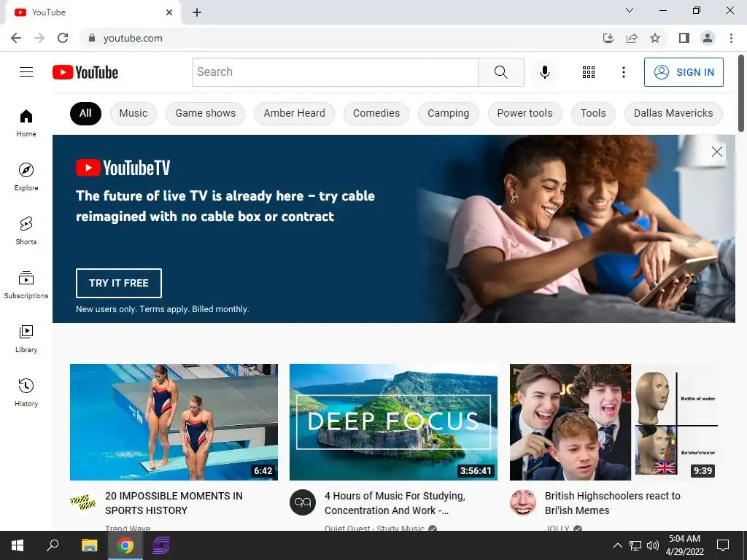
Task: Close the YouTube TV banner ad
Action: point(716,152)
